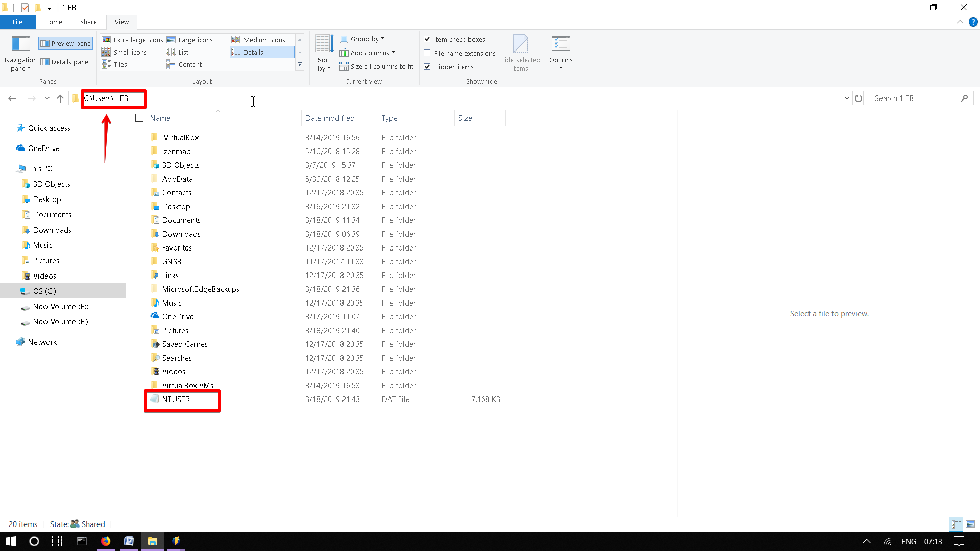Open Task View in taskbar
This screenshot has width=980, height=551.
point(57,541)
